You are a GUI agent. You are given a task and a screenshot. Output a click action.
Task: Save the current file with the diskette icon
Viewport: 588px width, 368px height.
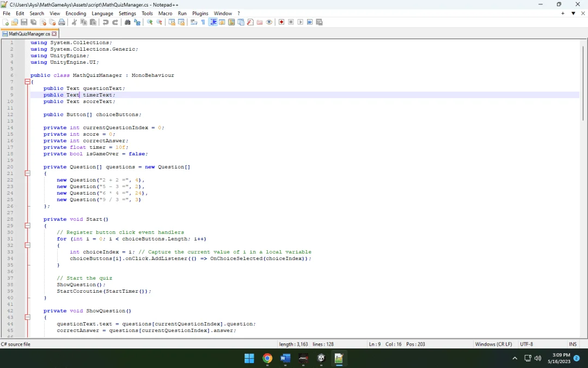24,22
